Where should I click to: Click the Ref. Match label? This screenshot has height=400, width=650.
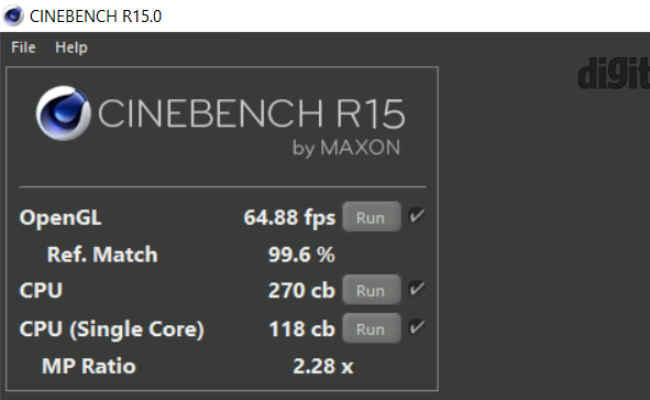coord(102,255)
